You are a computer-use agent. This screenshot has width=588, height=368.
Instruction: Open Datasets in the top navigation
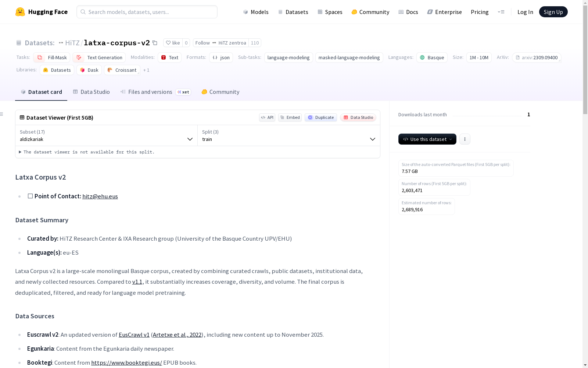(x=293, y=12)
